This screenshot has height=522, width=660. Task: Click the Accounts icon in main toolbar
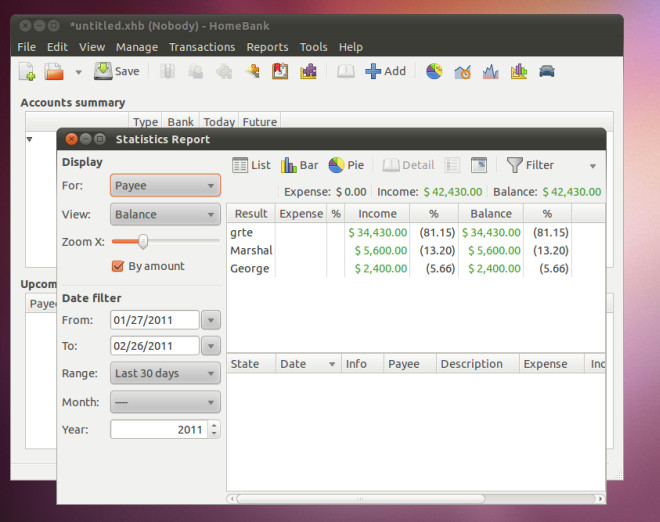pos(167,71)
